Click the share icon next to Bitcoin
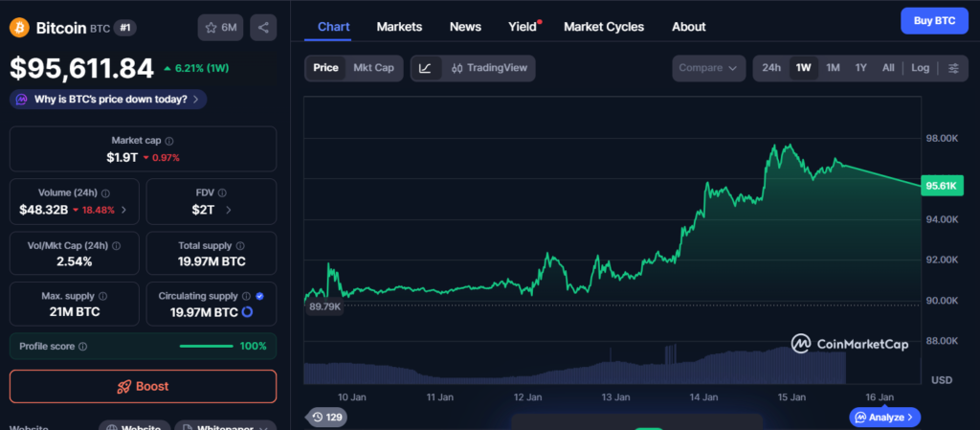 point(263,27)
